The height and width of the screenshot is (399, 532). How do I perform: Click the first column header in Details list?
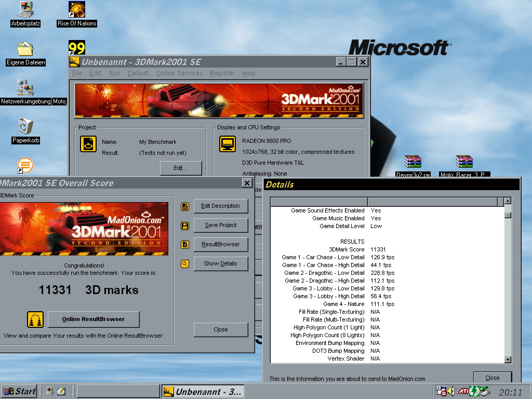click(319, 202)
